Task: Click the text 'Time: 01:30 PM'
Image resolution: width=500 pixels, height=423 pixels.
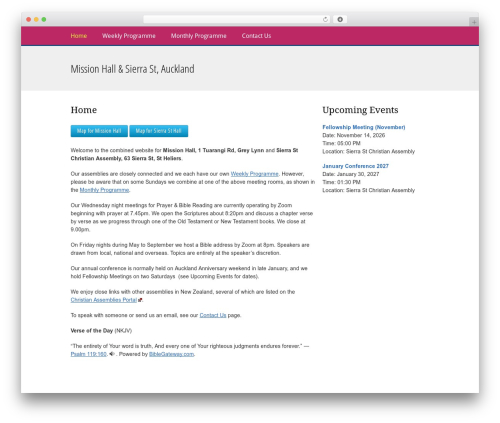Action: click(x=341, y=182)
